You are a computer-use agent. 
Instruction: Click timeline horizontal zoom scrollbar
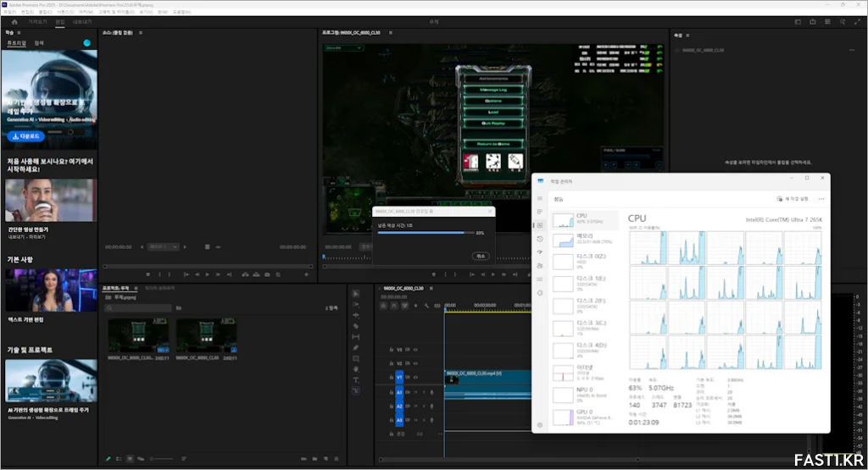[509, 460]
